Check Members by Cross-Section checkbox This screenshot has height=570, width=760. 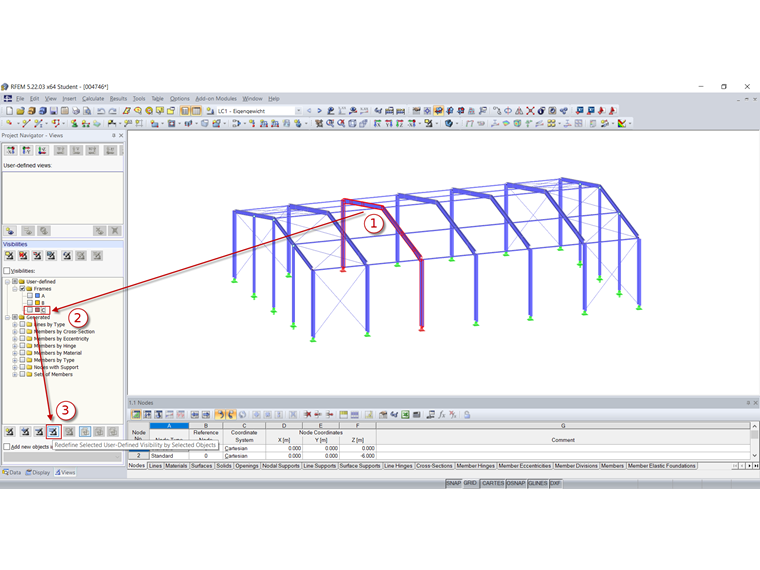coord(22,332)
